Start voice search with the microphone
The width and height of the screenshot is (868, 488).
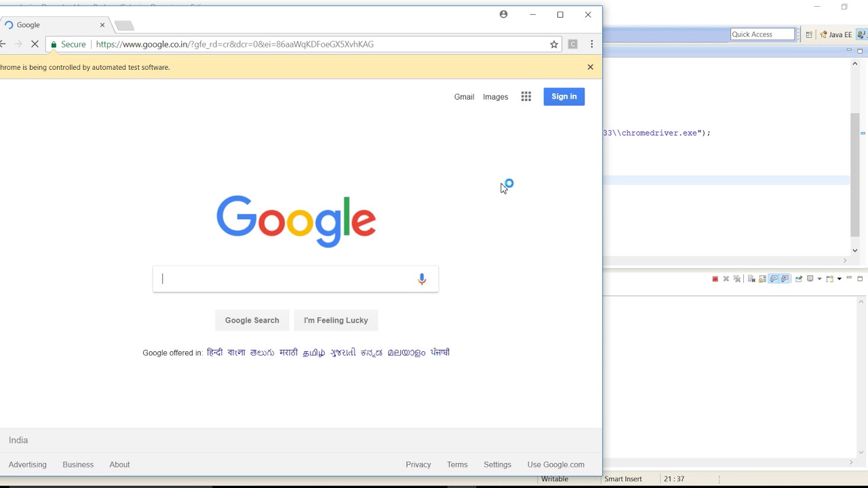pyautogui.click(x=422, y=279)
